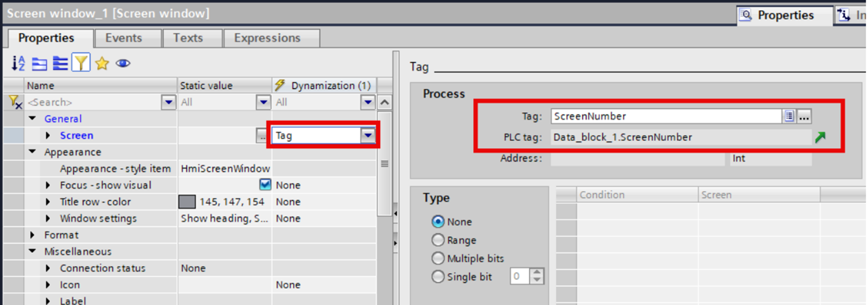The image size is (868, 305).
Task: Click the favorites star icon
Action: (102, 64)
